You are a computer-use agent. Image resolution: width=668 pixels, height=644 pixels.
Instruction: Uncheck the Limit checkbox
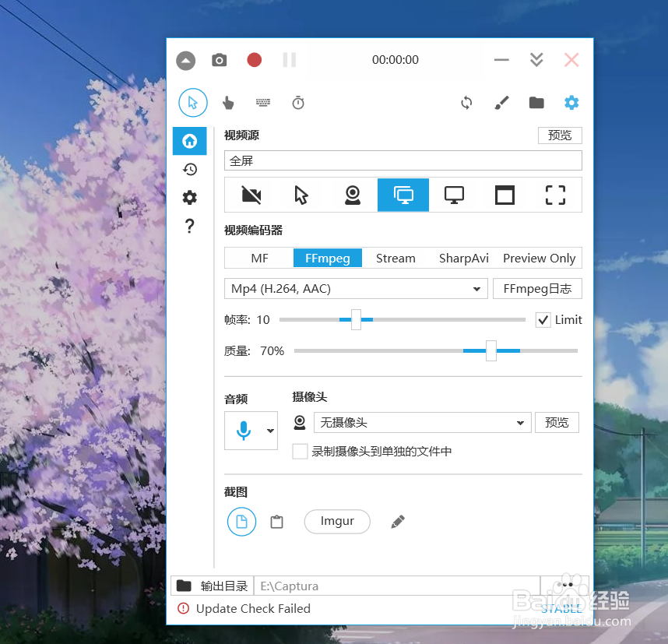coord(543,319)
